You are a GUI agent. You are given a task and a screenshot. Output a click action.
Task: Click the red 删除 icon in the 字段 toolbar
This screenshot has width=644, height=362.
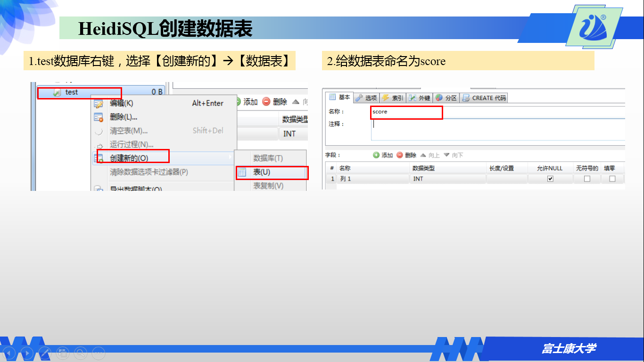[x=400, y=155]
